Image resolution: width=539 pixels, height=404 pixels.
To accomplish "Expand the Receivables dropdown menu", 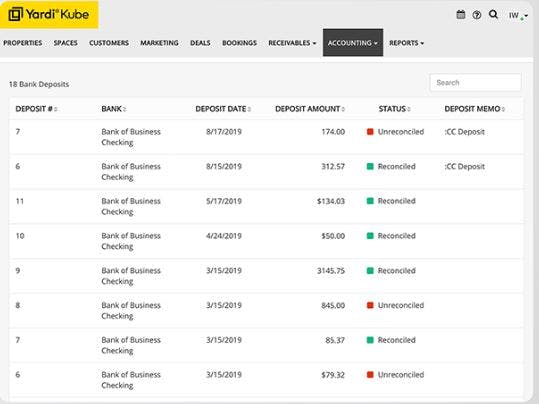I will point(292,43).
